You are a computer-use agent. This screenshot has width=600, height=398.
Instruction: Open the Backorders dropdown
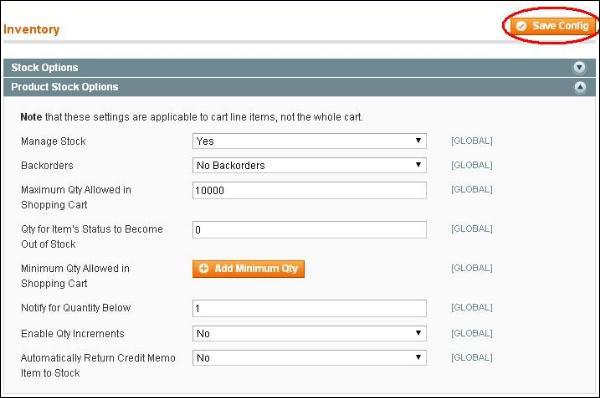pos(309,165)
